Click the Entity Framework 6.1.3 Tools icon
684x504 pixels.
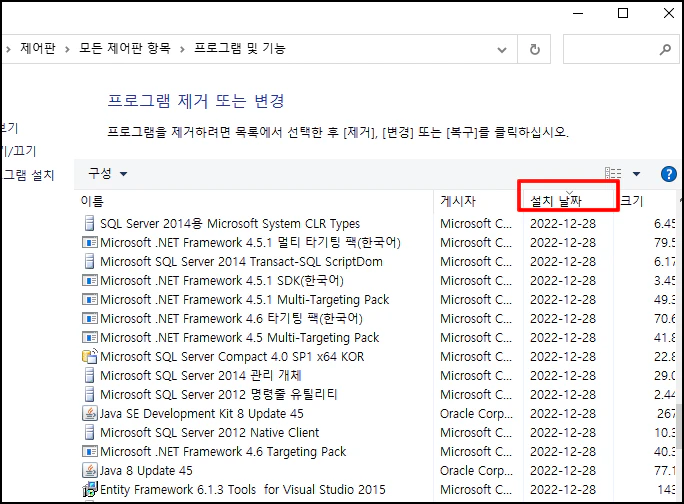[x=89, y=489]
